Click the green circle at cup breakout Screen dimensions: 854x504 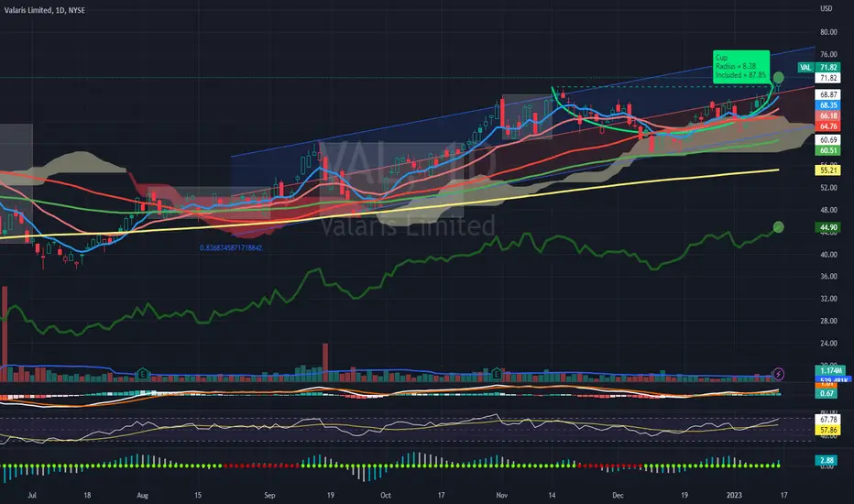(778, 78)
